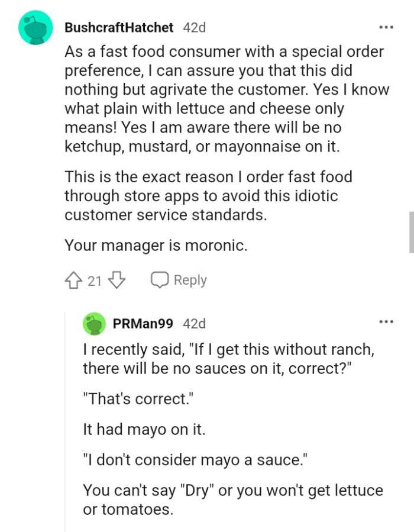Open BushcraftHatchet's avatar

35,27
